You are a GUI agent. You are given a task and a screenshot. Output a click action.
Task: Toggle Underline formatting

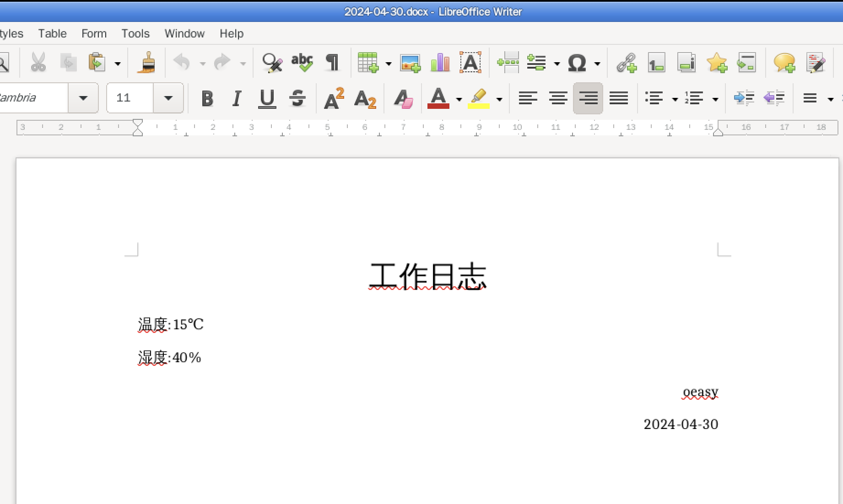pos(267,98)
